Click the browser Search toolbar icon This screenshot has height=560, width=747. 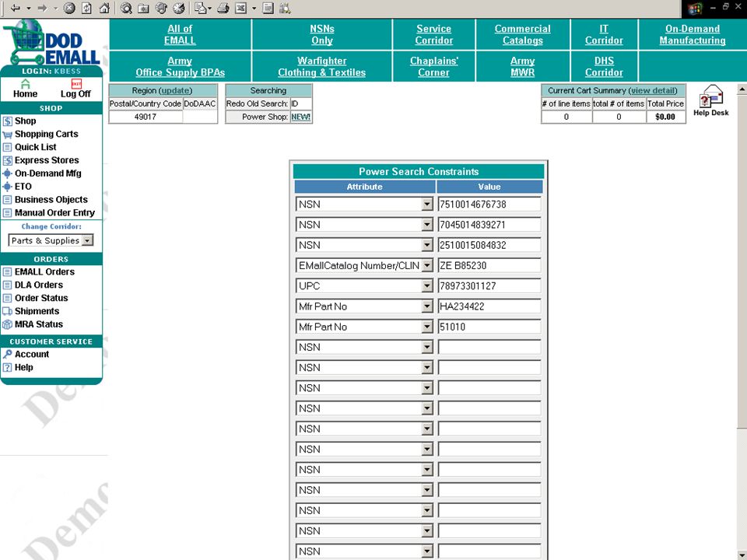click(x=126, y=8)
